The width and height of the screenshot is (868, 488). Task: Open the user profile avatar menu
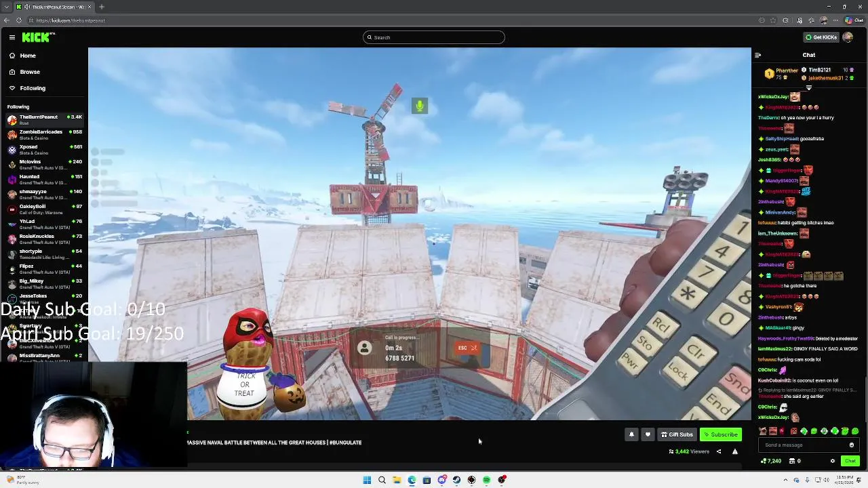click(848, 37)
